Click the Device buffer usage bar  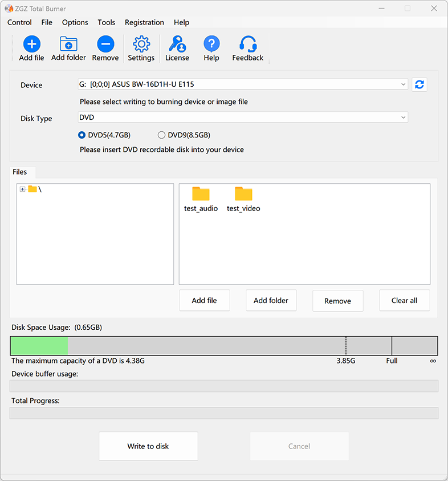click(224, 386)
